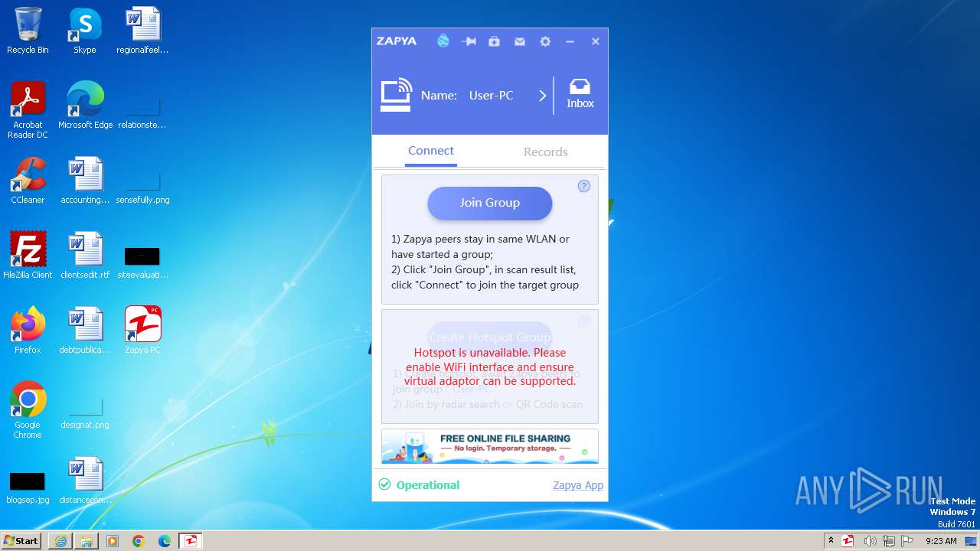Open media player from taskbar
Viewport: 980px width, 551px height.
point(113,541)
